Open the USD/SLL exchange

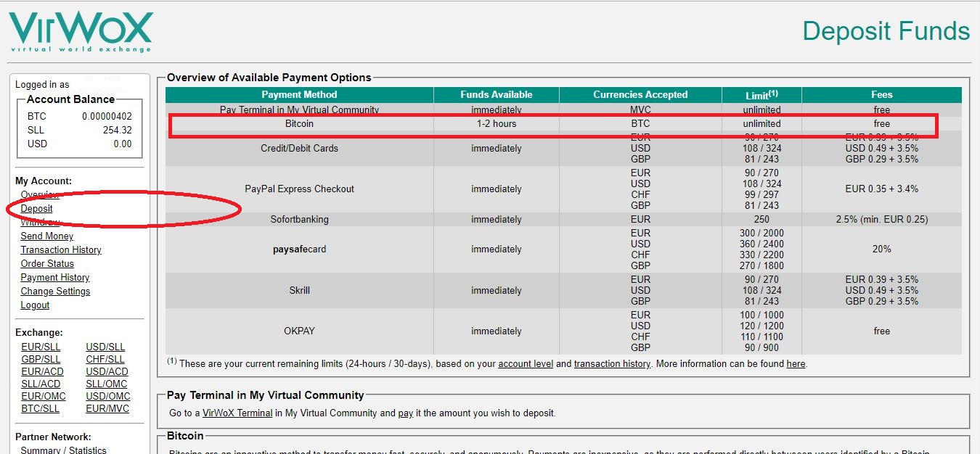pyautogui.click(x=105, y=347)
